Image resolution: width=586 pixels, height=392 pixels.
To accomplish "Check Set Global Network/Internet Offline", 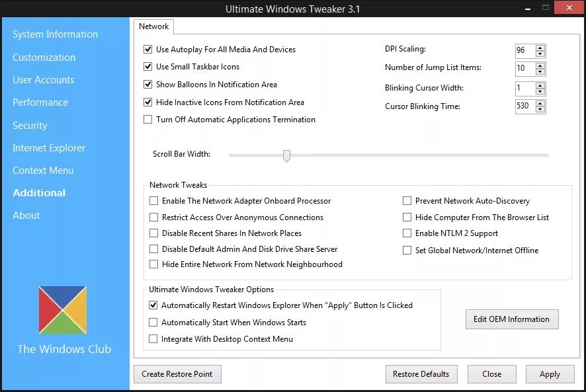I will 407,251.
